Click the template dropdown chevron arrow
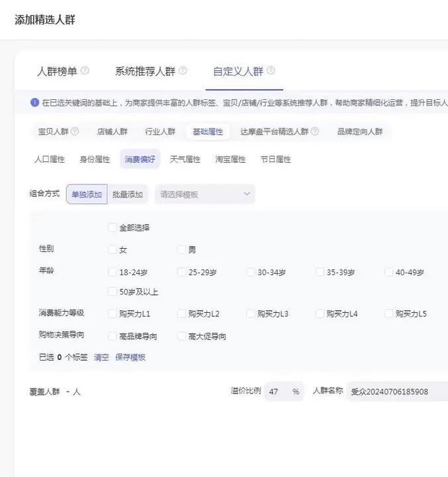Viewport: 448px width, 477px height. (x=247, y=194)
